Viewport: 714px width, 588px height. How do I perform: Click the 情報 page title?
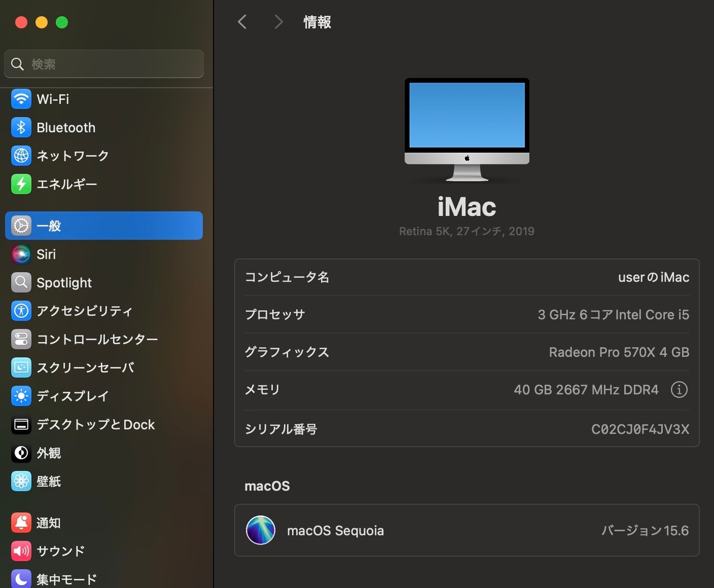tap(317, 22)
